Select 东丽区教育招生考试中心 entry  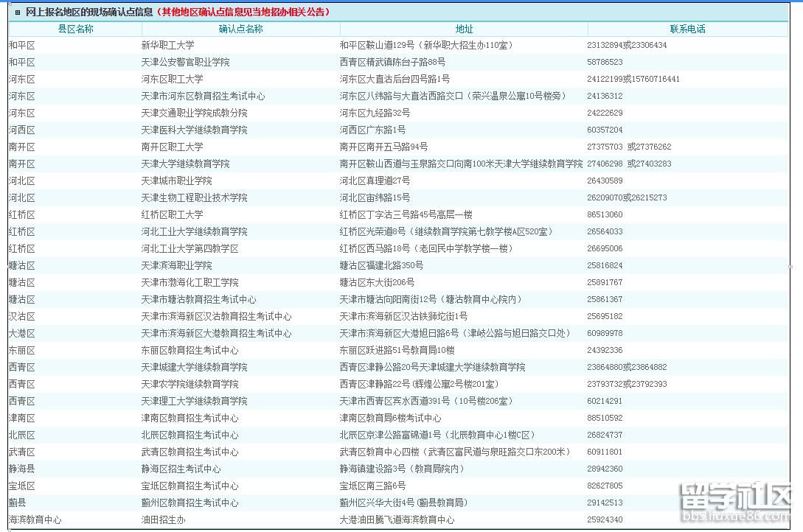tap(190, 350)
